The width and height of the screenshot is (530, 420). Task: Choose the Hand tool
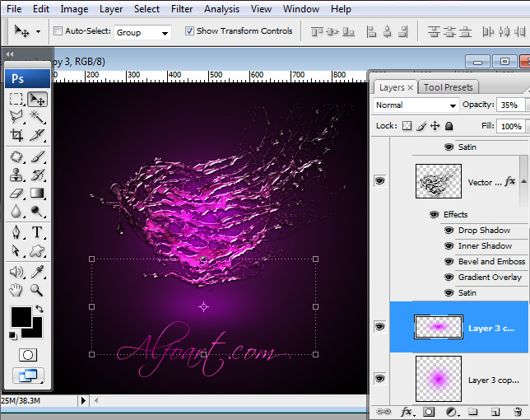[x=16, y=290]
